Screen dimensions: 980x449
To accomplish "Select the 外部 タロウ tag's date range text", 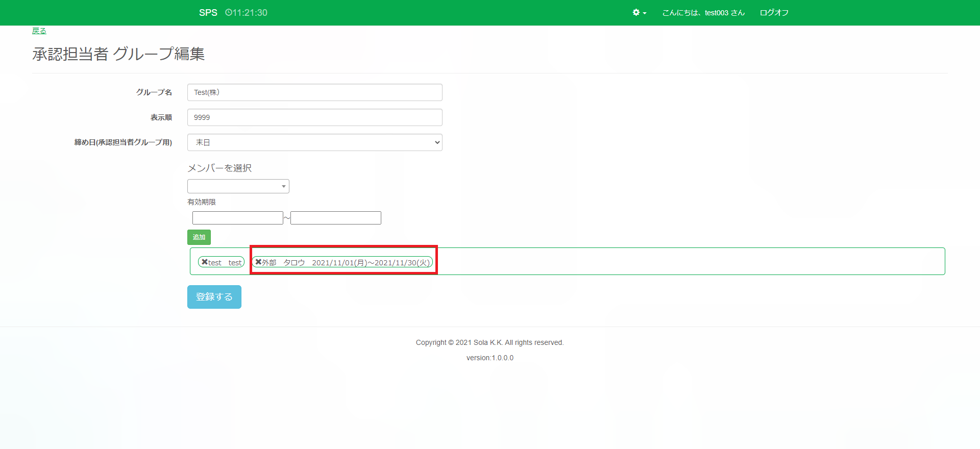I will (371, 263).
